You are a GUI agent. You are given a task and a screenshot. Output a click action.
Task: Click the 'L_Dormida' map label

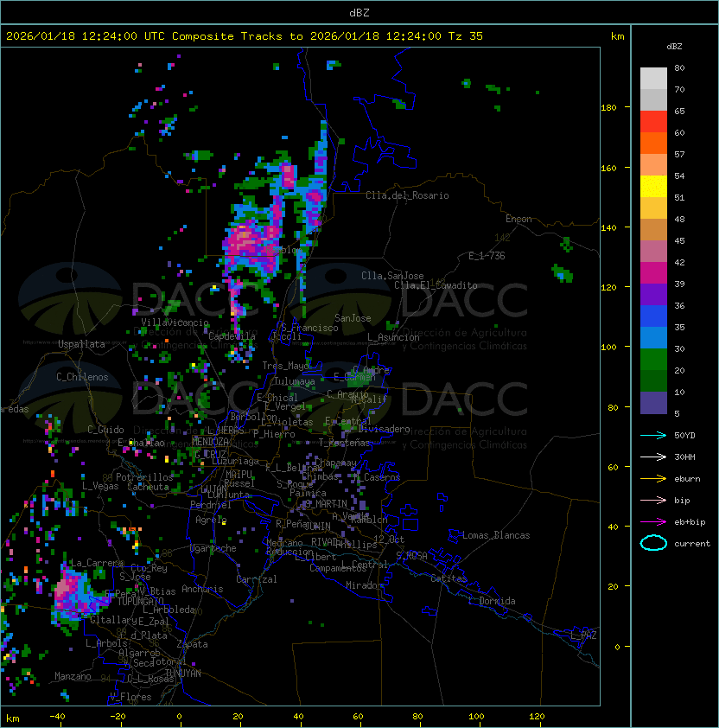click(x=492, y=601)
